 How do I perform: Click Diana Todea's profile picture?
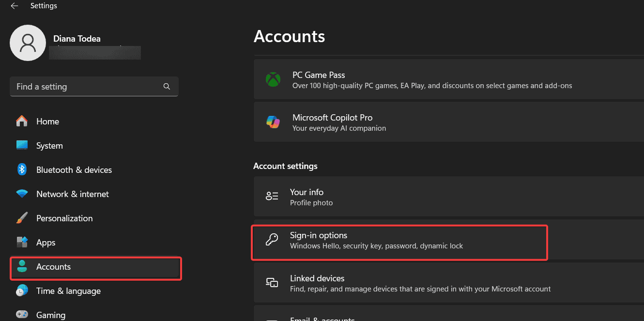28,43
